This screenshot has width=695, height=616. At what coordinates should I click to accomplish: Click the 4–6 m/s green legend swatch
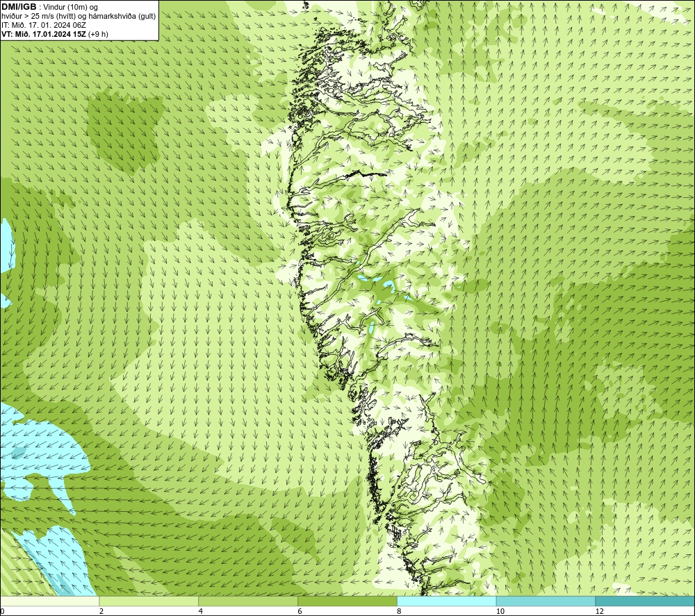(x=248, y=601)
